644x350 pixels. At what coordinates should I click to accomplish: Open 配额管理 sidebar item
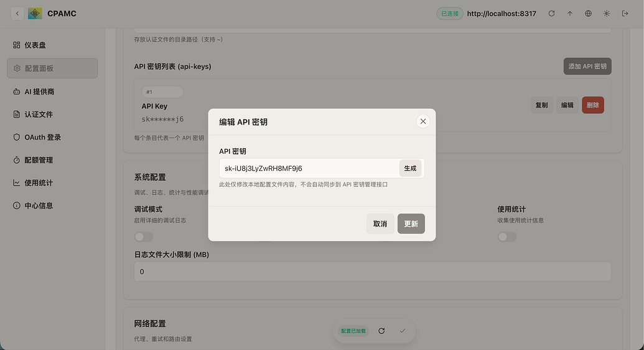pyautogui.click(x=52, y=160)
